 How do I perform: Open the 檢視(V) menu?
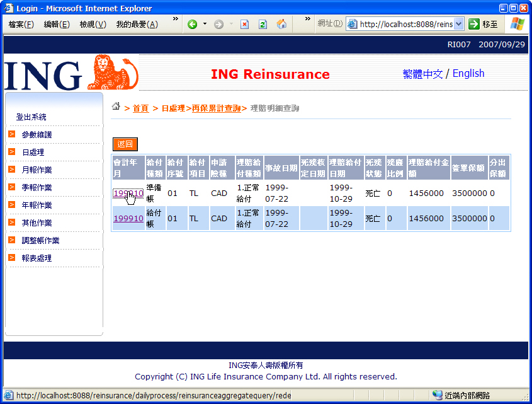[93, 25]
